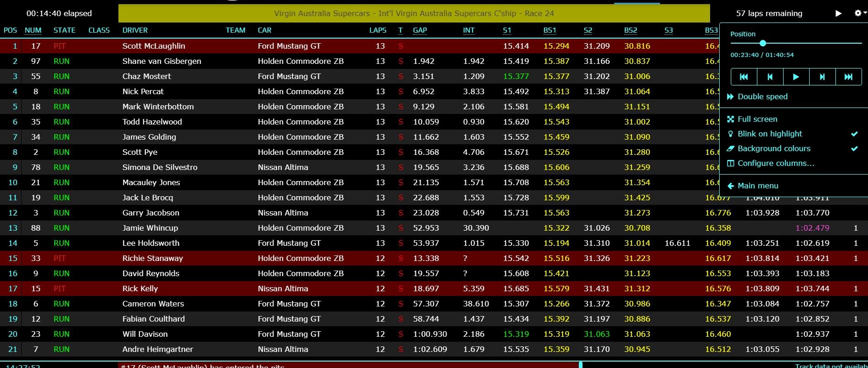Screen dimensions: 868x368
Task: Click Will Davison's green 31.063 S2 time
Action: 597,334
